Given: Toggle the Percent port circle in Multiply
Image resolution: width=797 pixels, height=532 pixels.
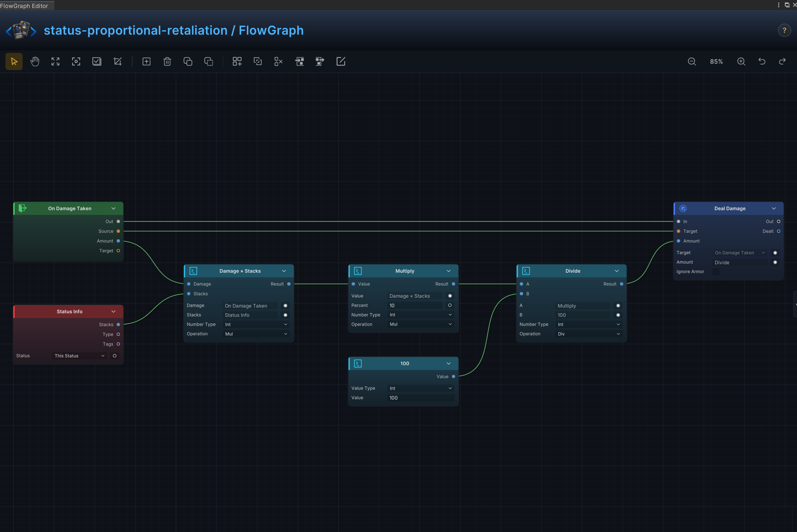Looking at the screenshot, I should (x=450, y=305).
